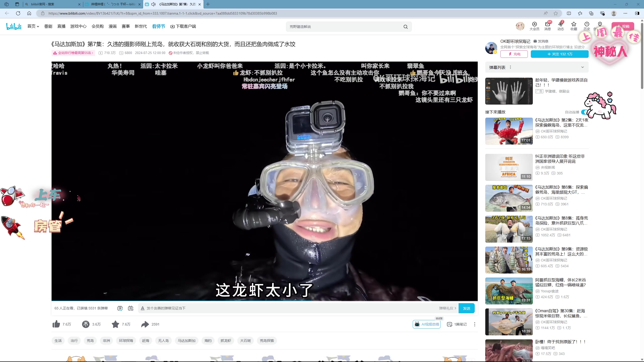Viewport: 644px width, 362px height.
Task: Open the 赛事 nav item
Action: click(x=126, y=26)
